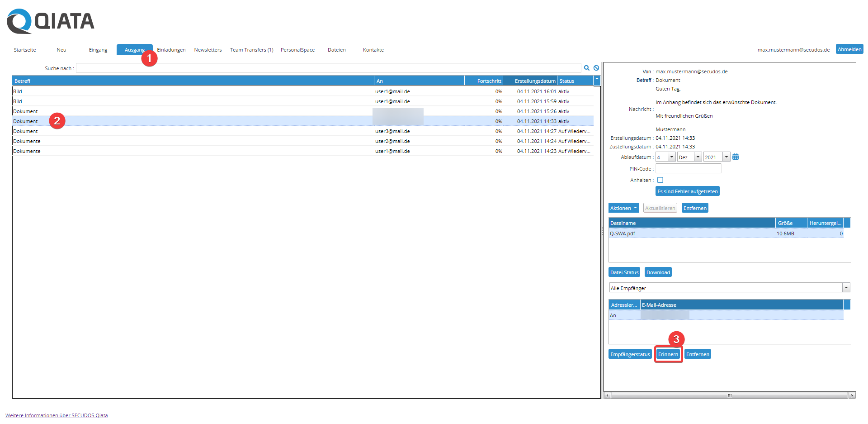Toggle the Anhalten checkbox
The width and height of the screenshot is (868, 424).
point(660,180)
